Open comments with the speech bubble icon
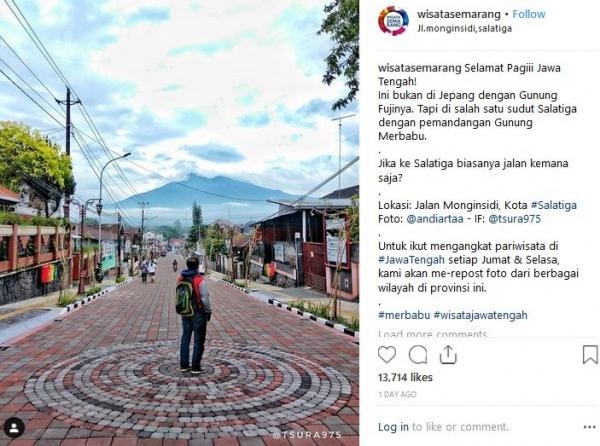The image size is (600, 446). [x=417, y=355]
